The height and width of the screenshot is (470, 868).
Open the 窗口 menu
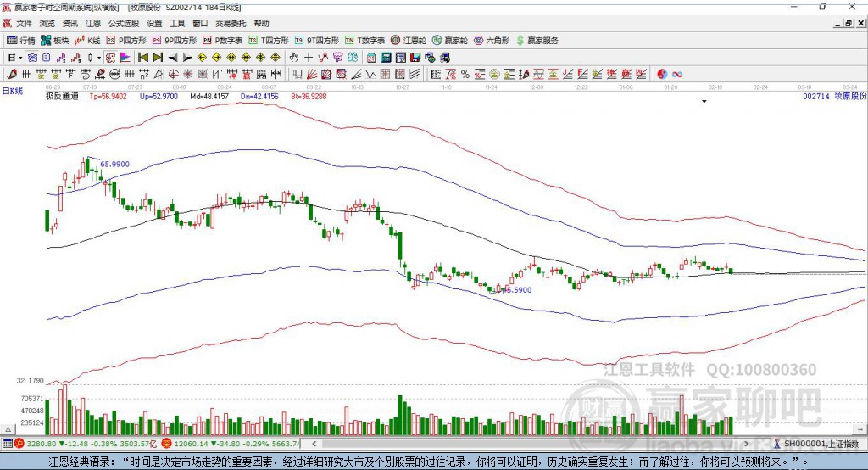[x=200, y=23]
